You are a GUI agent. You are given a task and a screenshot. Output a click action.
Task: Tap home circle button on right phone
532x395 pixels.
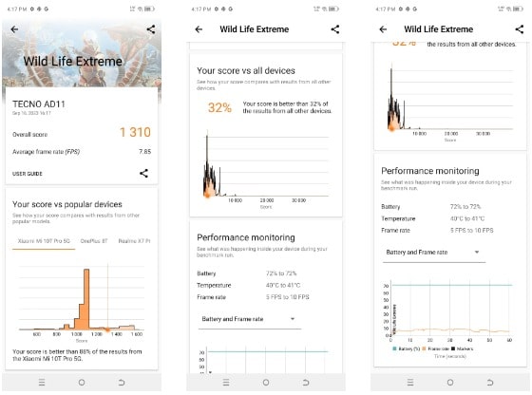(x=450, y=383)
